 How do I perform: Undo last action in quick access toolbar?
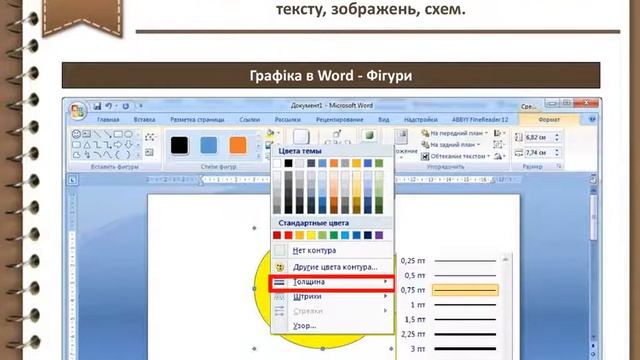(109, 106)
